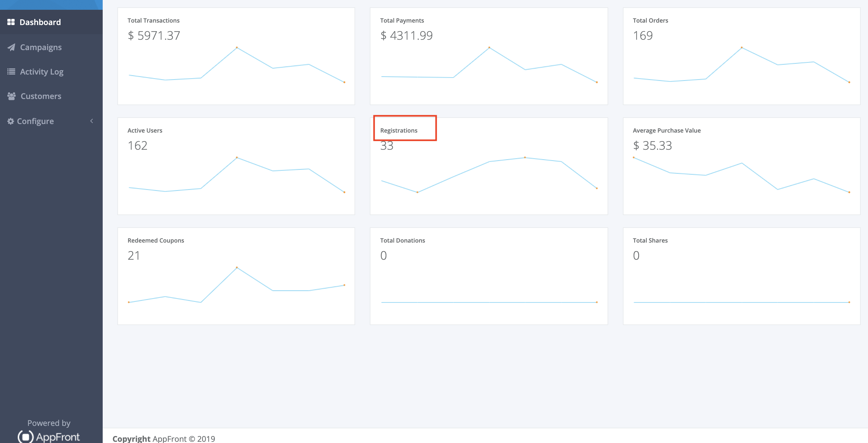
Task: Click the 162 active users value
Action: (x=138, y=145)
